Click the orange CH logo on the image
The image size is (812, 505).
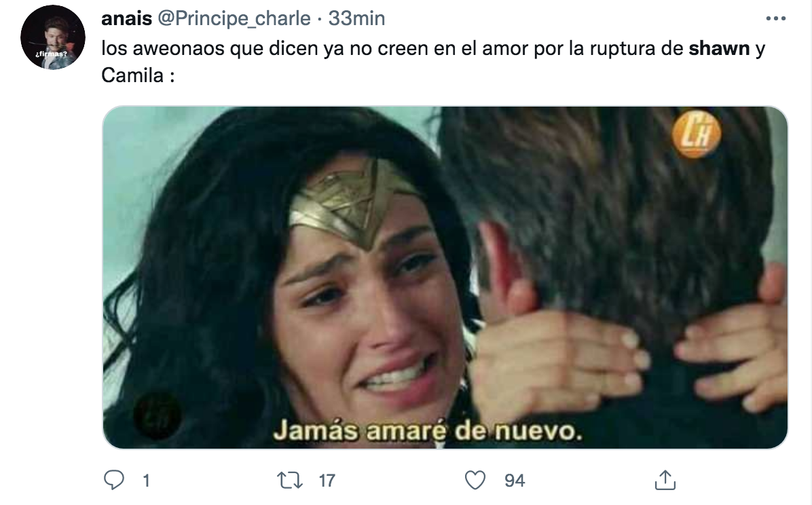tap(697, 134)
